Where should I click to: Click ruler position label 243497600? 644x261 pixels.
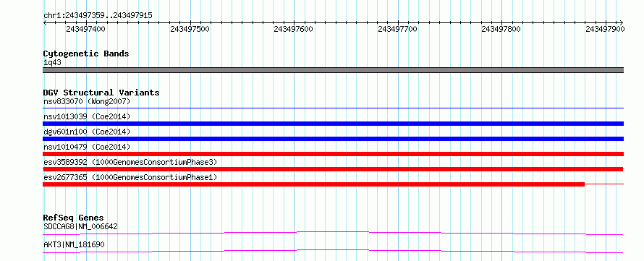(293, 29)
